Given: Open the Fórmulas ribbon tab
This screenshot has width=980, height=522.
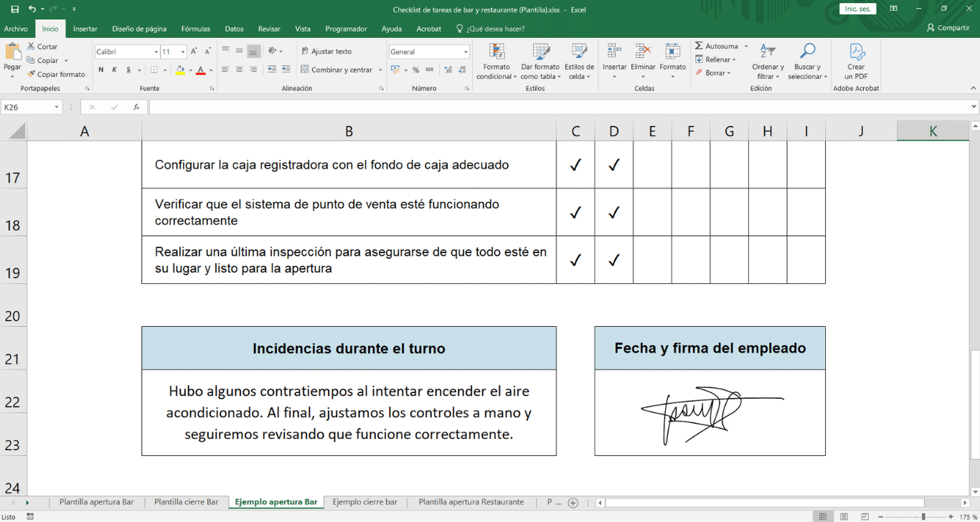Looking at the screenshot, I should [195, 29].
